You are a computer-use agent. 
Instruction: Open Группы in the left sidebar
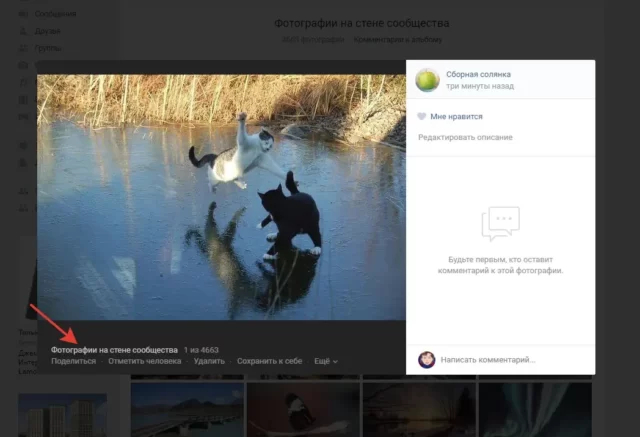(x=48, y=48)
